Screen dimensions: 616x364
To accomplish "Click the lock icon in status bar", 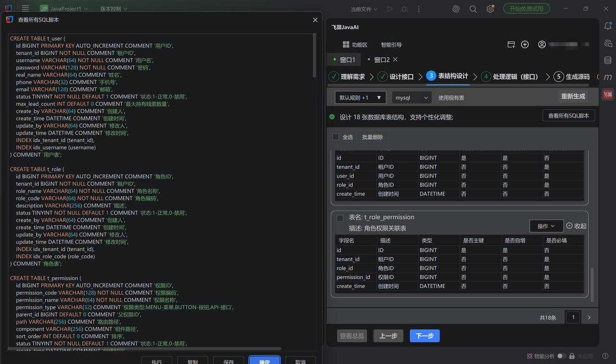I will click(572, 356).
